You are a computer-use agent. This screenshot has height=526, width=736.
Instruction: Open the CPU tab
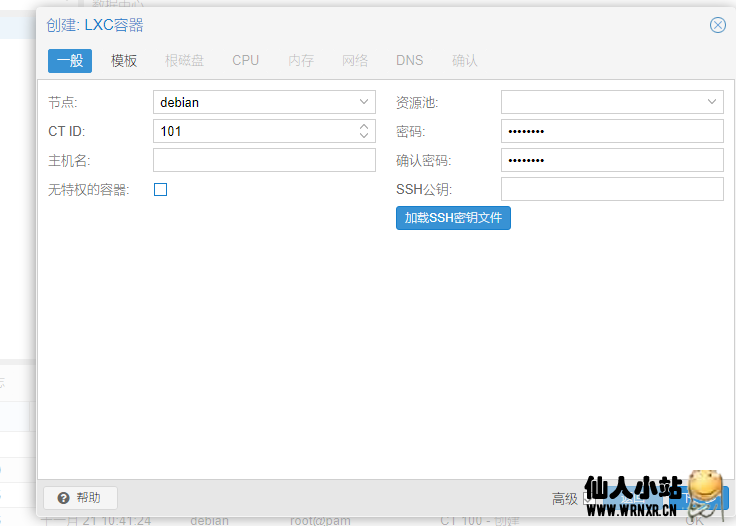[245, 61]
